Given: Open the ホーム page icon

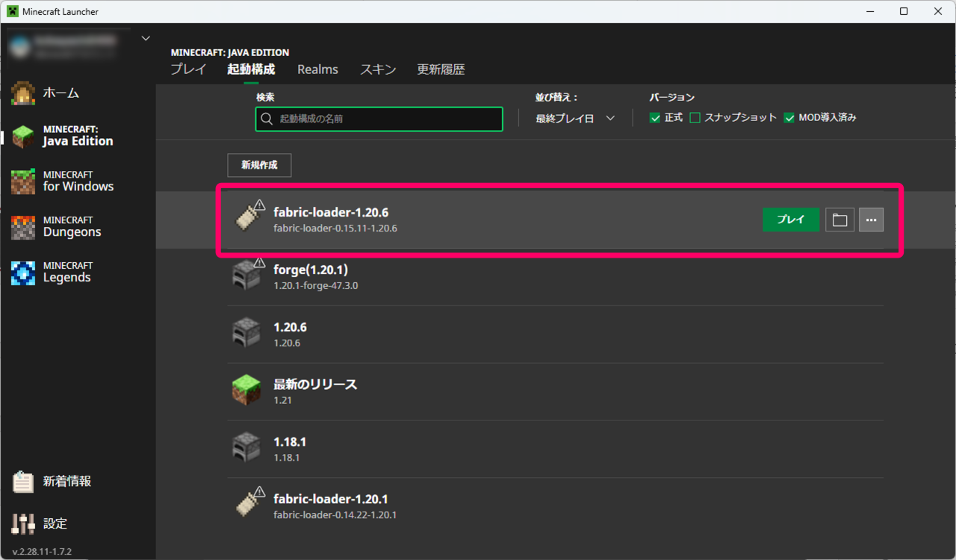Looking at the screenshot, I should point(23,93).
